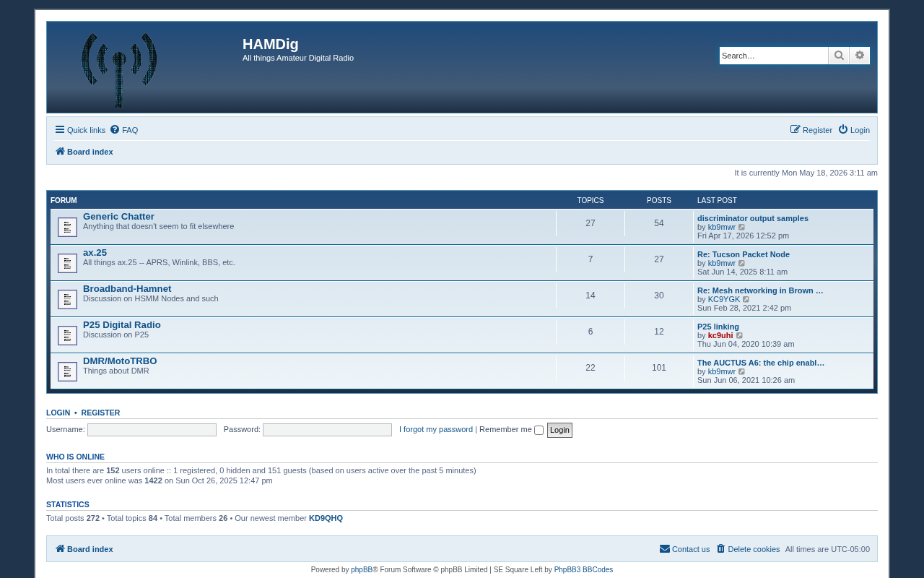The width and height of the screenshot is (924, 578).
Task: Focus the Username input field
Action: coord(152,430)
